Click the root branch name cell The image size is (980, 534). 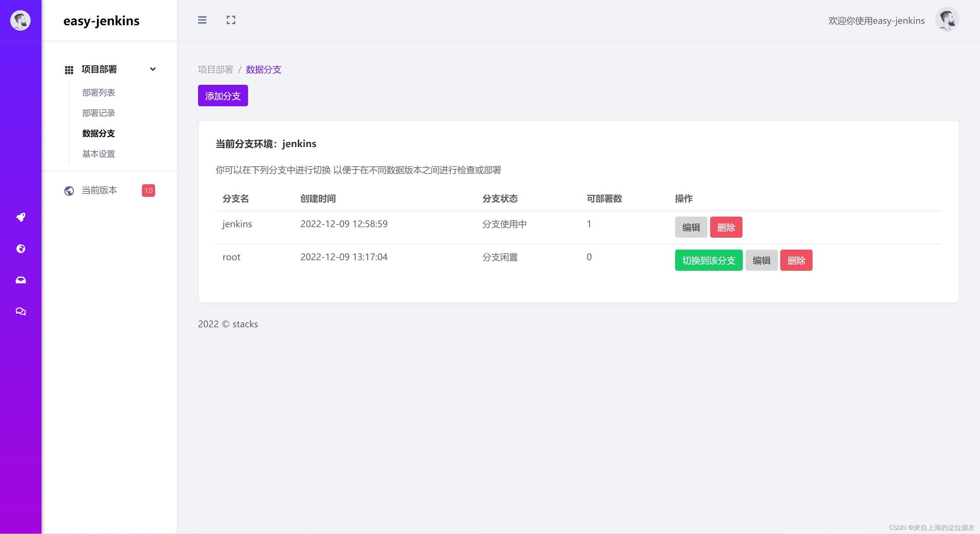point(231,257)
